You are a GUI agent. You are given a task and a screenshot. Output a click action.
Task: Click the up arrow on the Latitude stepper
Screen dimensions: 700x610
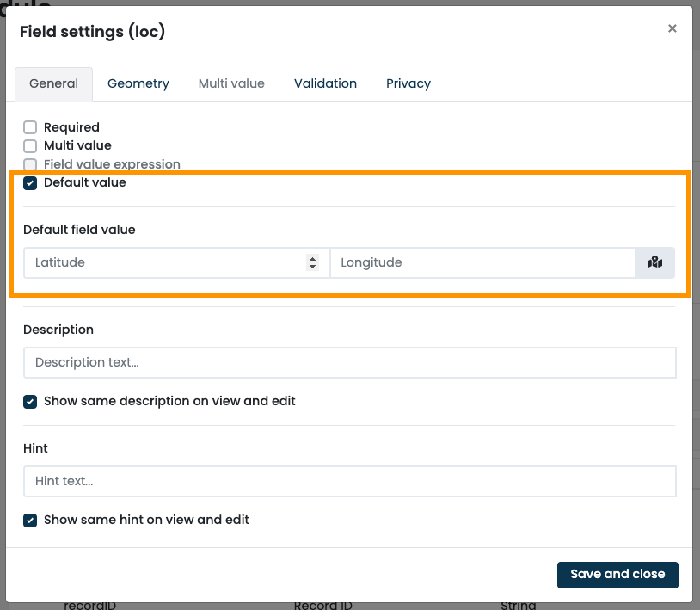[x=312, y=258]
